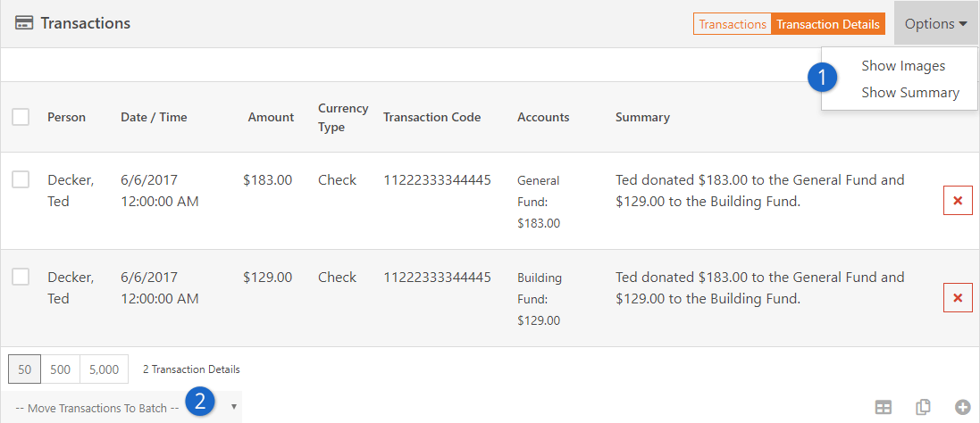980x423 pixels.
Task: Click the copy pages icon at bottom
Action: [923, 407]
